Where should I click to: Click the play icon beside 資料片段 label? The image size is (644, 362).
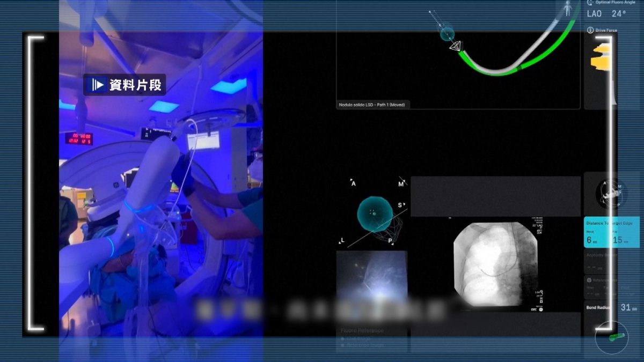97,85
